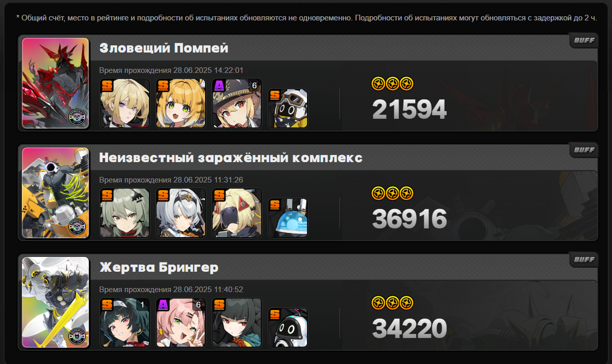The height and width of the screenshot is (364, 612).
Task: Click black and white Bangboo icon
Action: click(x=288, y=327)
